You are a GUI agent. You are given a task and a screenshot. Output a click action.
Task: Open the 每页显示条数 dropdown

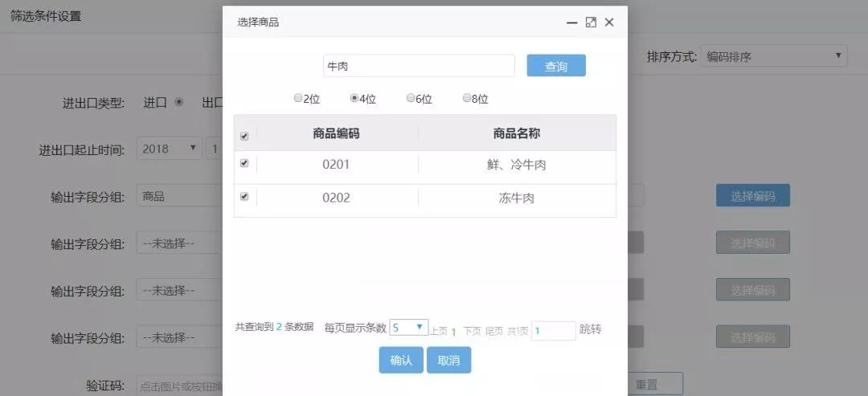pos(408,328)
